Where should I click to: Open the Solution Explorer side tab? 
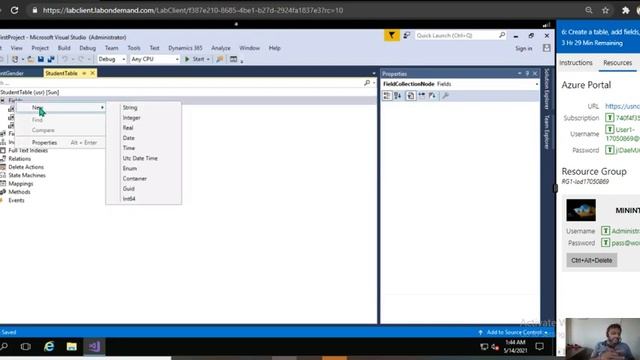coord(547,89)
